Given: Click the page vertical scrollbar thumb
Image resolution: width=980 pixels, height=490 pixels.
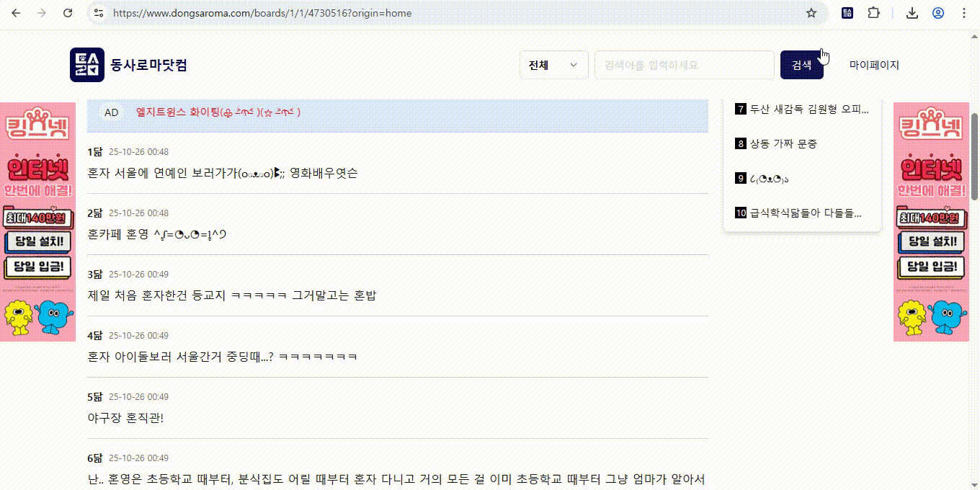Looking at the screenshot, I should [975, 156].
